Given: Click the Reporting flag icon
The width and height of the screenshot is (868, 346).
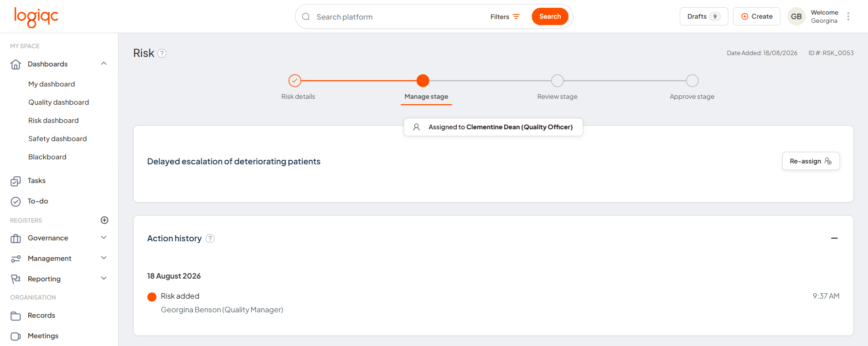Looking at the screenshot, I should (x=15, y=279).
